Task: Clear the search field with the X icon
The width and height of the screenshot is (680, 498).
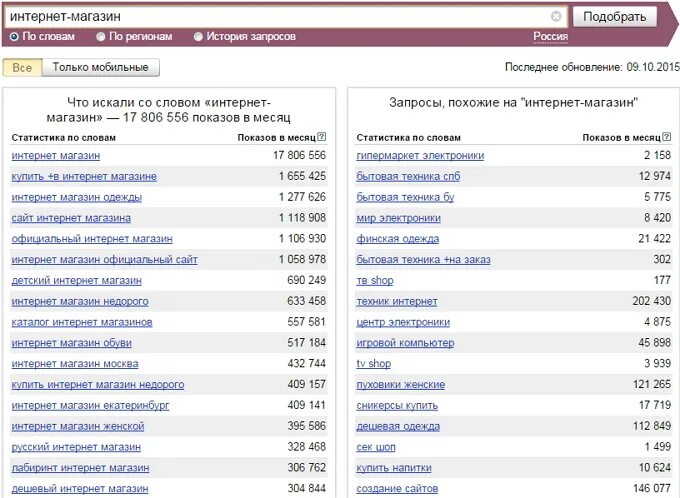Action: [556, 16]
